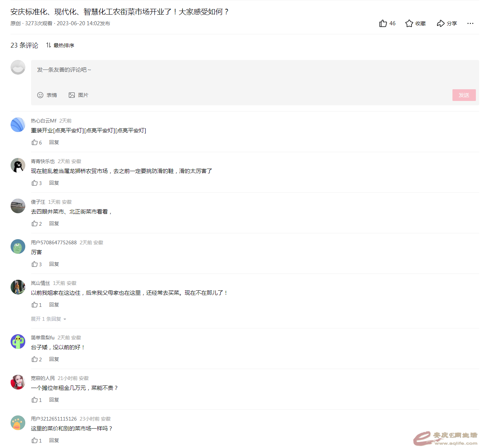Reply to 用户3212651115126's comment about 菜价

coord(54,440)
